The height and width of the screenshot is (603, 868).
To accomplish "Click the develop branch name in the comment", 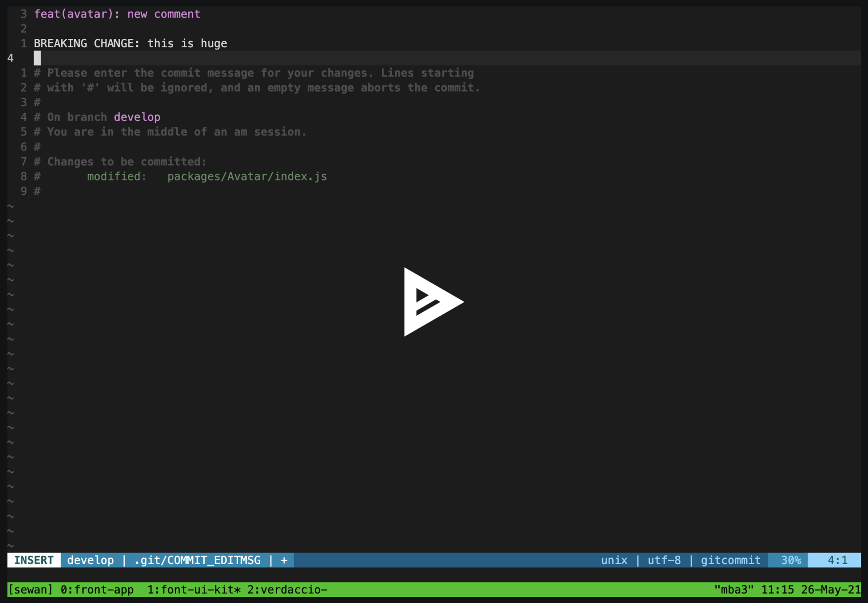I will pos(137,117).
